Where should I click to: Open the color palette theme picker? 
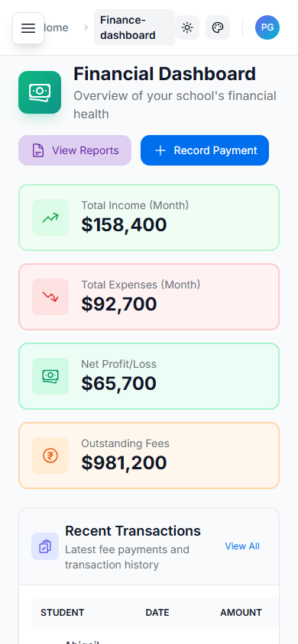[x=218, y=27]
